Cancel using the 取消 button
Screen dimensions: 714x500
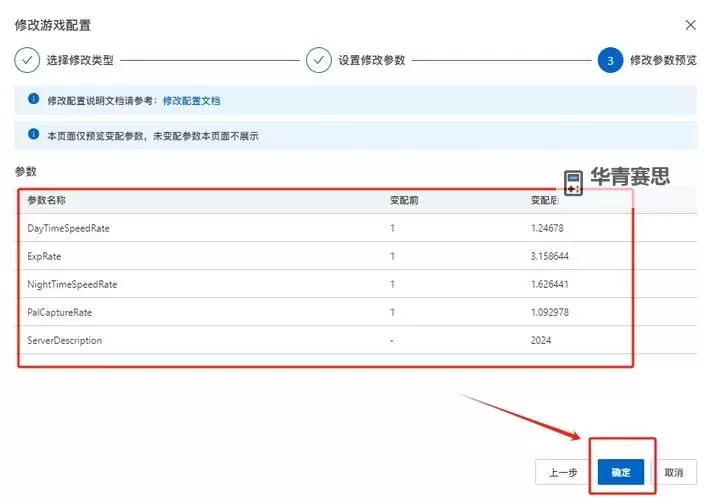click(673, 472)
